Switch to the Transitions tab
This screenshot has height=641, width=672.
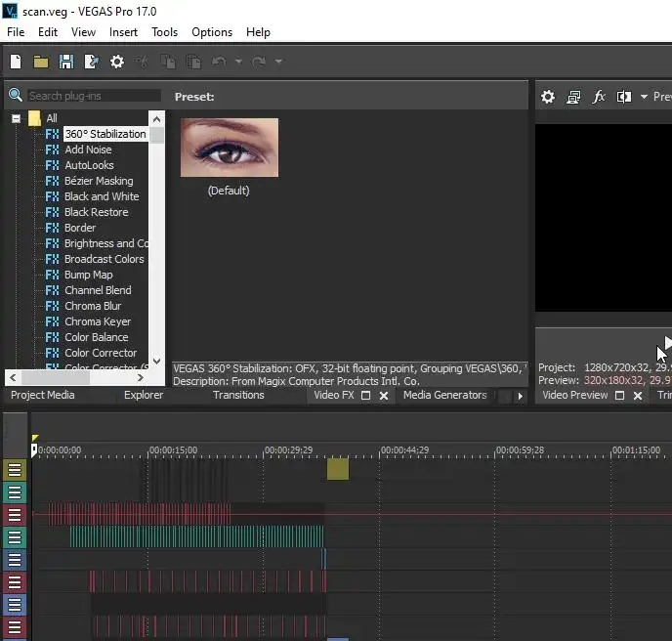pyautogui.click(x=238, y=395)
